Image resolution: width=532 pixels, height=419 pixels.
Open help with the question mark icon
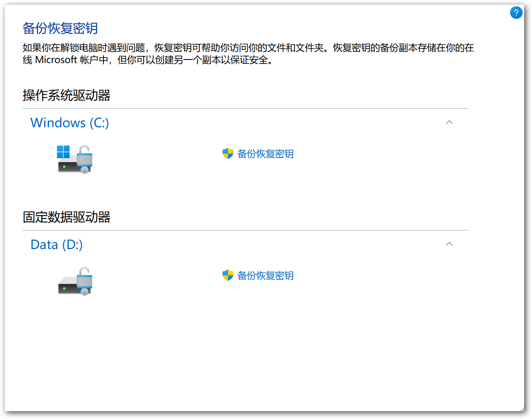click(516, 13)
